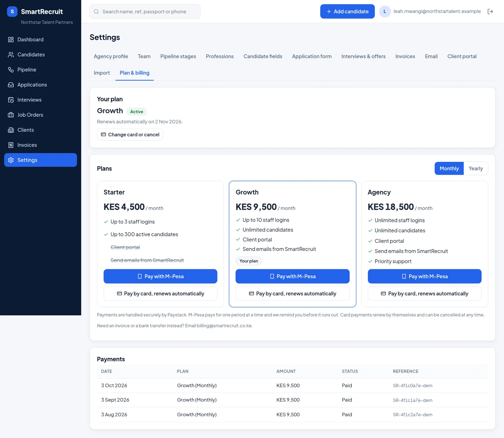Click the user avatar with letter L

coord(385,11)
